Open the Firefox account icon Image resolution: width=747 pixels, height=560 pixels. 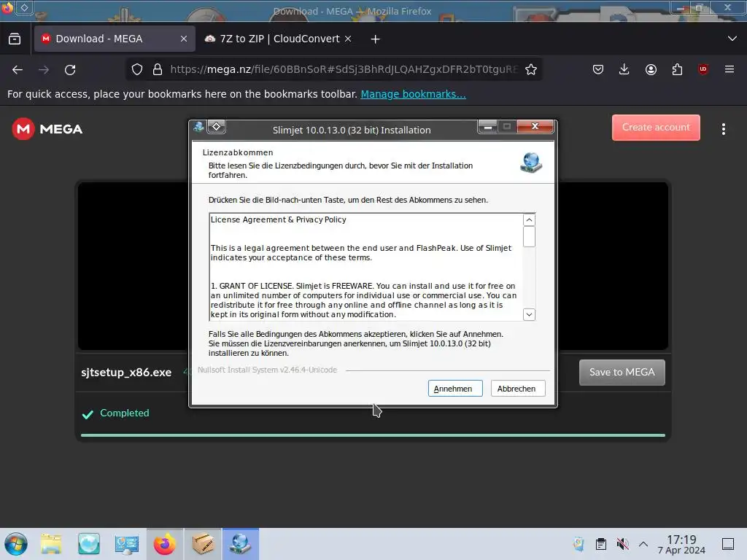pos(651,69)
